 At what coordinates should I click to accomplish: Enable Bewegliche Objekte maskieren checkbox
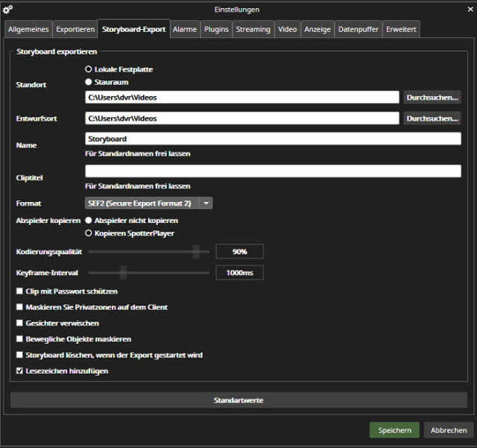[x=19, y=339]
